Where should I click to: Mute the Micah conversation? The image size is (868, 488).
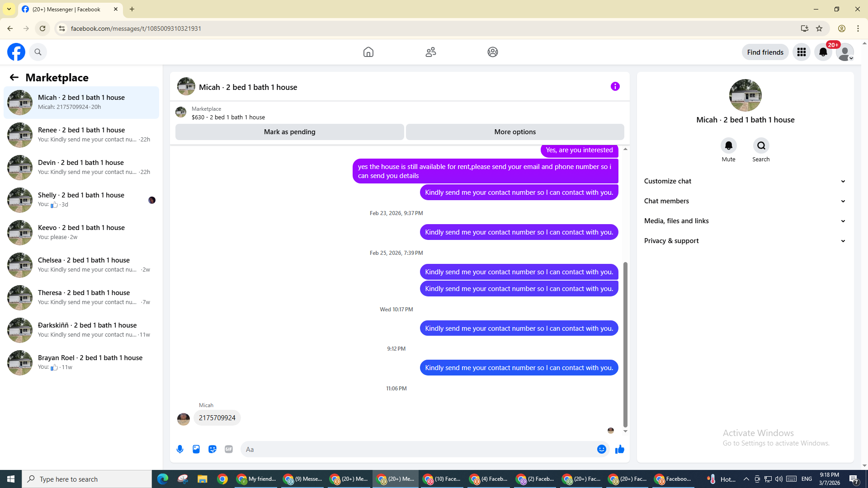728,146
